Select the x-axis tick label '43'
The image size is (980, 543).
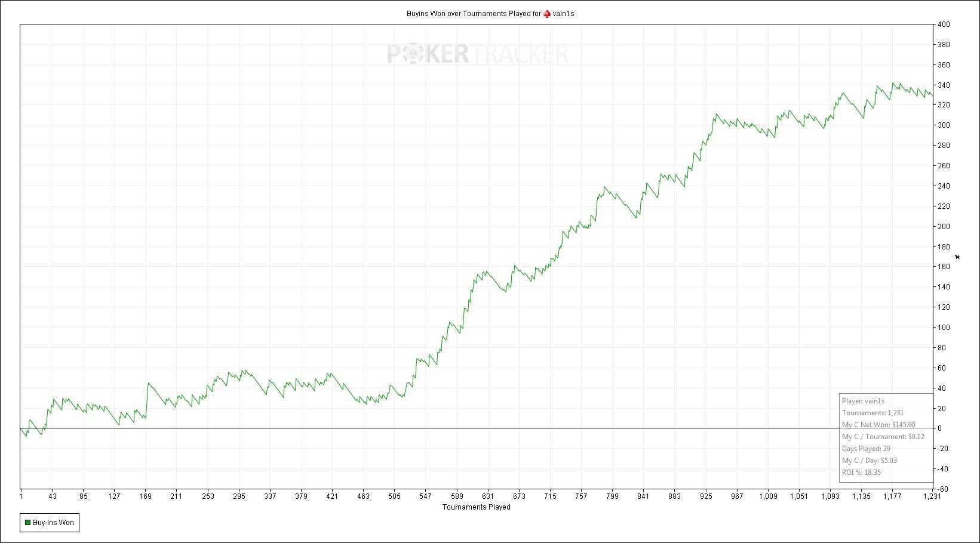pyautogui.click(x=52, y=496)
